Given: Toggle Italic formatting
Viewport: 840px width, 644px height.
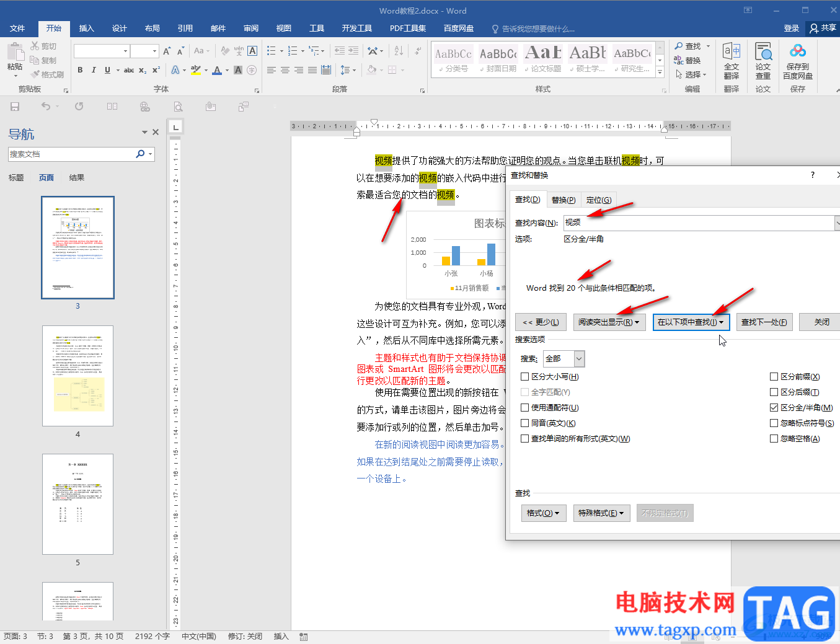Looking at the screenshot, I should coord(94,70).
